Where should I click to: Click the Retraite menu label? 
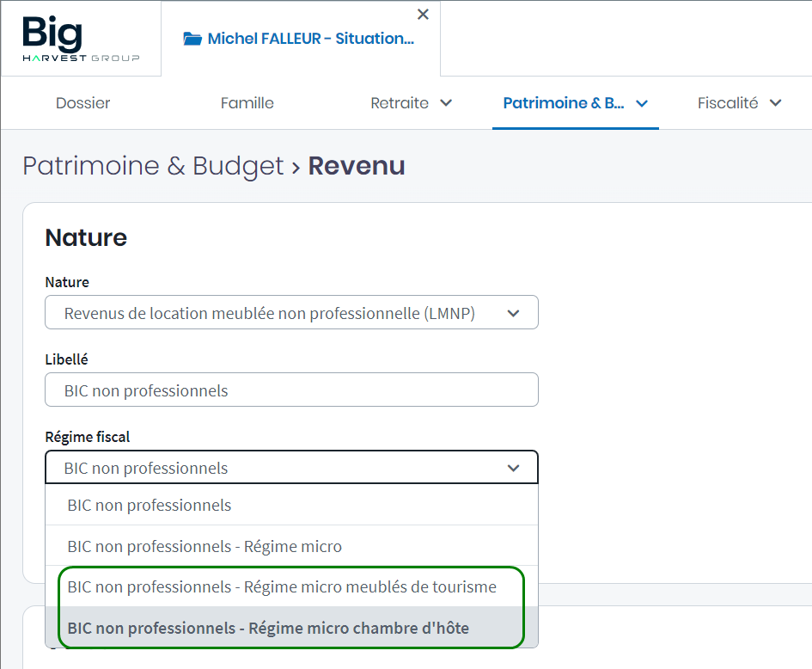[400, 103]
